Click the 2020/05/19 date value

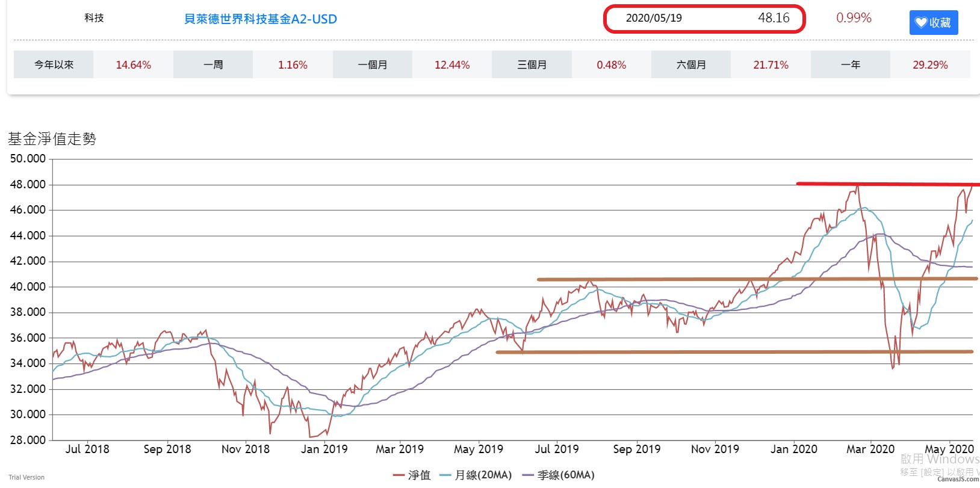pos(654,18)
